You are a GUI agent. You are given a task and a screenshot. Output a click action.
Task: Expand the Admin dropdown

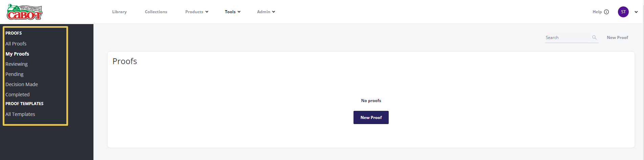point(266,12)
